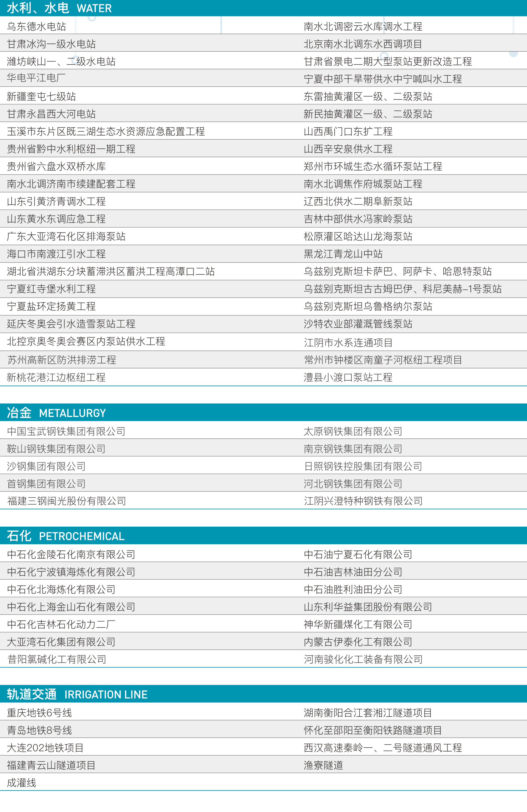This screenshot has height=812, width=527.
Task: Select 成灌线 entry
Action: [x=21, y=783]
